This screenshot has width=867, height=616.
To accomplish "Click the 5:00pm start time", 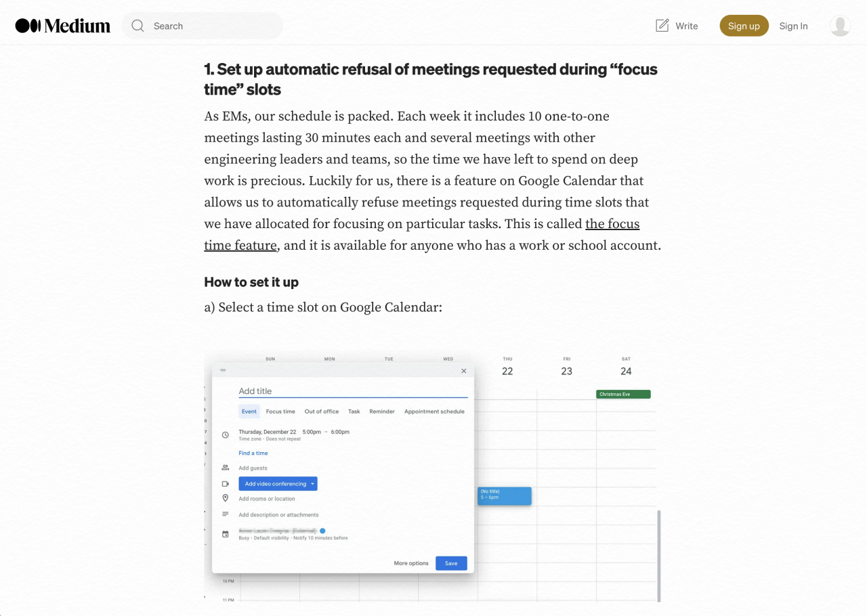I will coord(312,432).
